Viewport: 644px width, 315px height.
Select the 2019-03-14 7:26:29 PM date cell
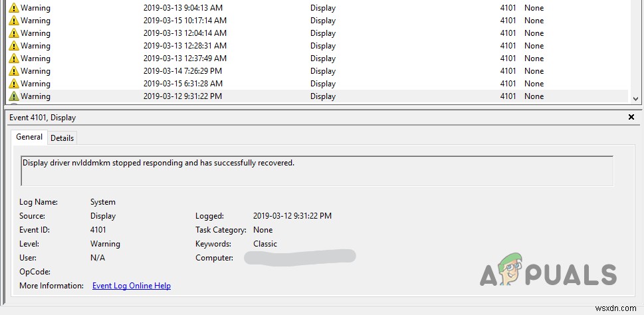(x=183, y=71)
